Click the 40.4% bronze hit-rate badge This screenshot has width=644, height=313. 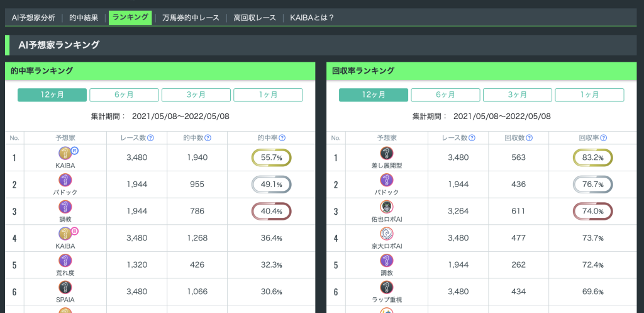pos(272,212)
